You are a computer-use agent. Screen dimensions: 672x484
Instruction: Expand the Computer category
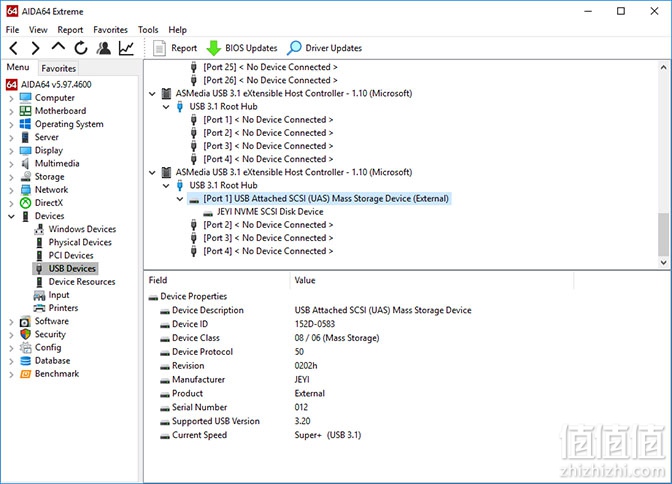click(x=11, y=98)
